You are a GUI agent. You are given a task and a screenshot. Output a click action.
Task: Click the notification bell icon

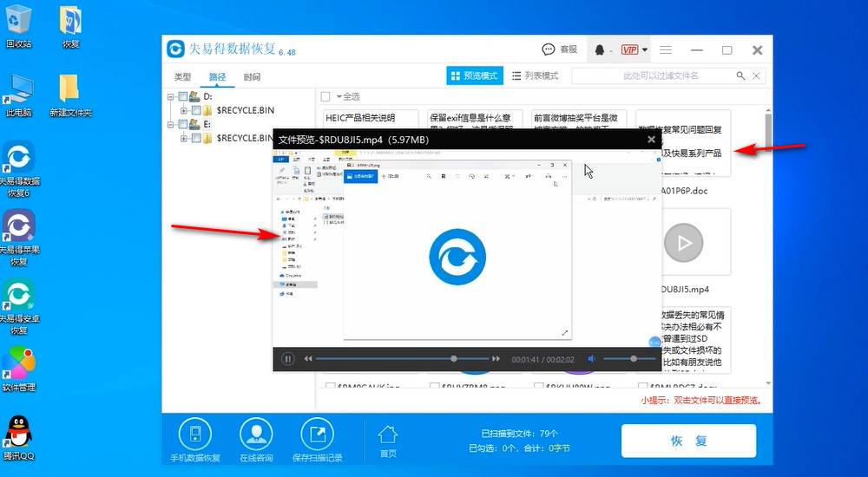point(600,50)
